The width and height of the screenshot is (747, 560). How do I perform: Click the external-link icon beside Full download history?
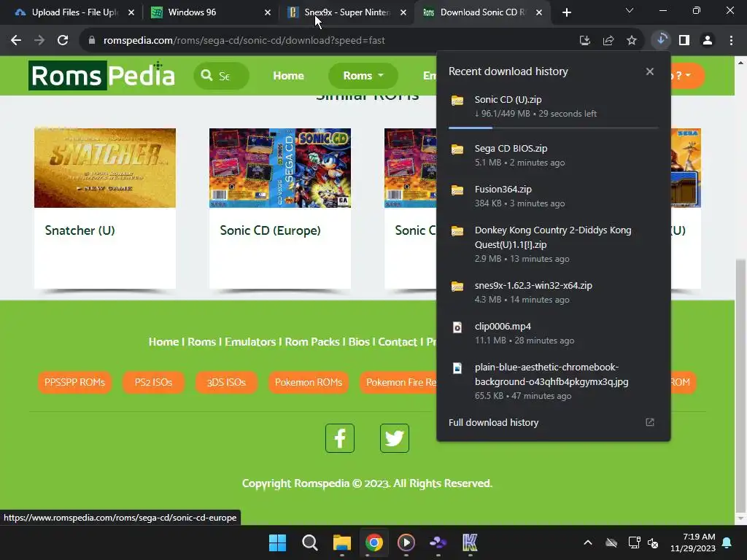[x=649, y=422]
